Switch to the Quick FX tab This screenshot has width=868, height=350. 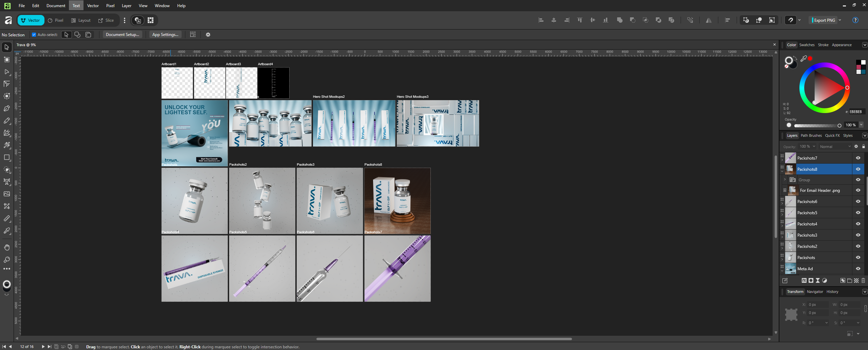(x=832, y=135)
